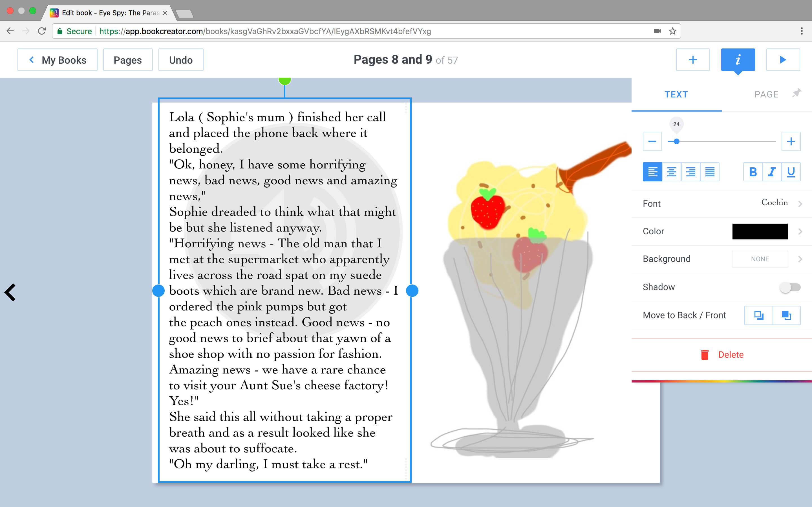Pin the inspector panel with pushpin icon

click(x=797, y=93)
